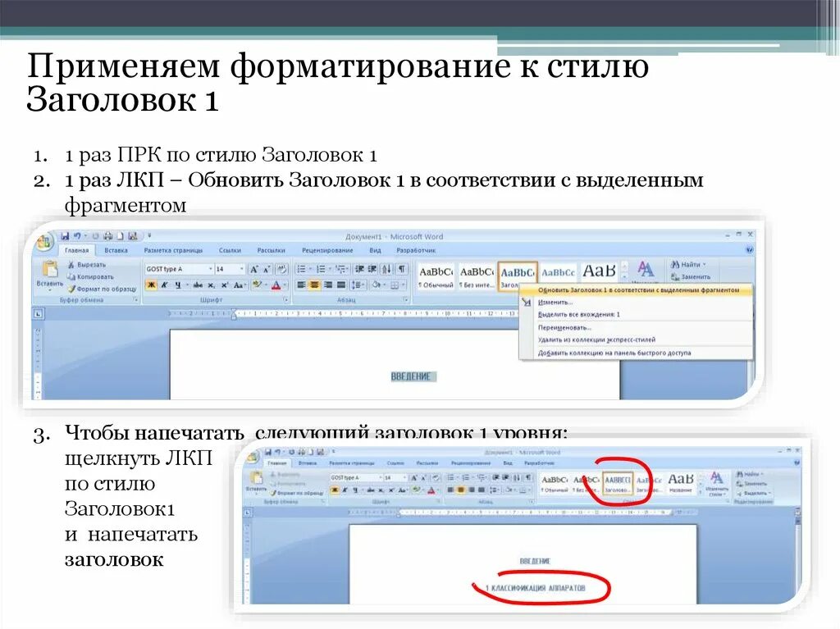840x629 pixels.
Task: Click tab selector at upper window ruler corner
Action: pyautogui.click(x=39, y=313)
